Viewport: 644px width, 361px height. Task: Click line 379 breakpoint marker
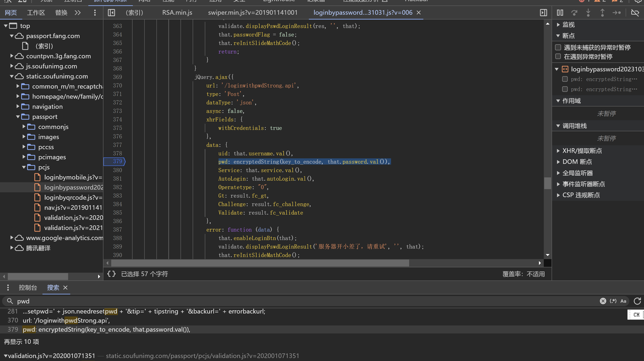point(114,162)
